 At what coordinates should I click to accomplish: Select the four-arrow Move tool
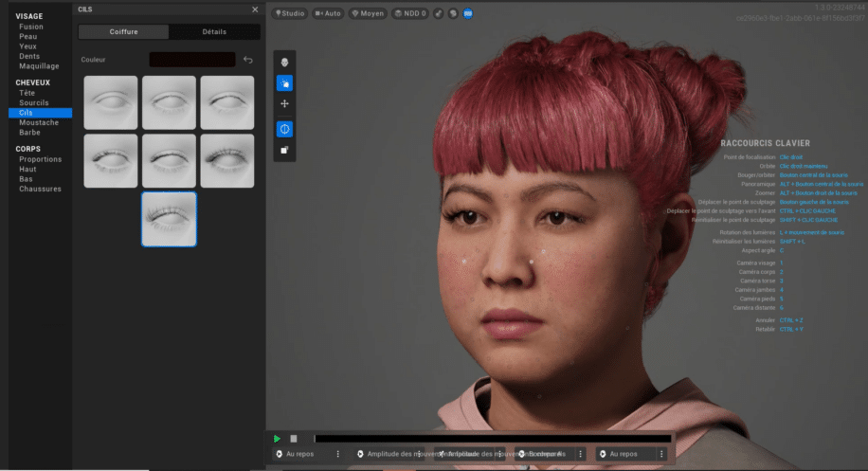(284, 103)
